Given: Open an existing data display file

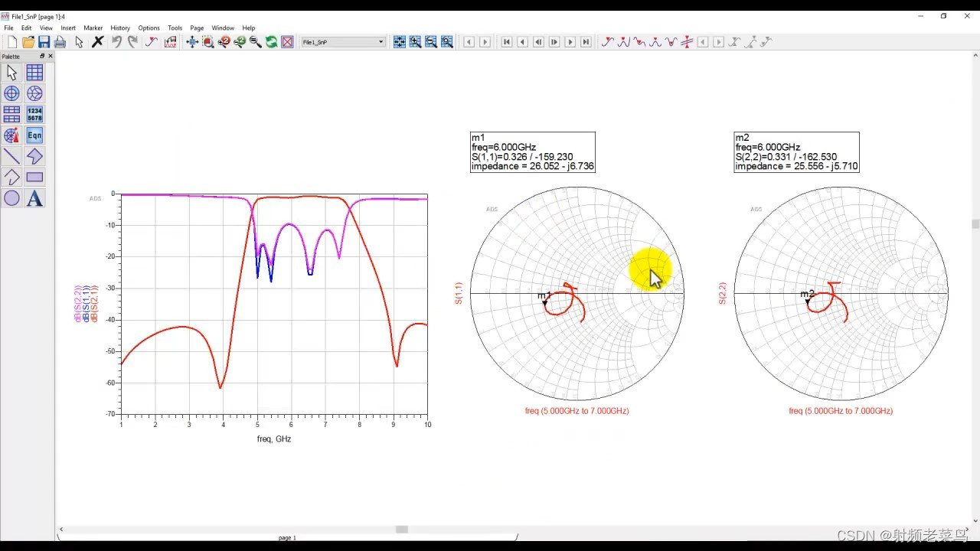Looking at the screenshot, I should (28, 42).
